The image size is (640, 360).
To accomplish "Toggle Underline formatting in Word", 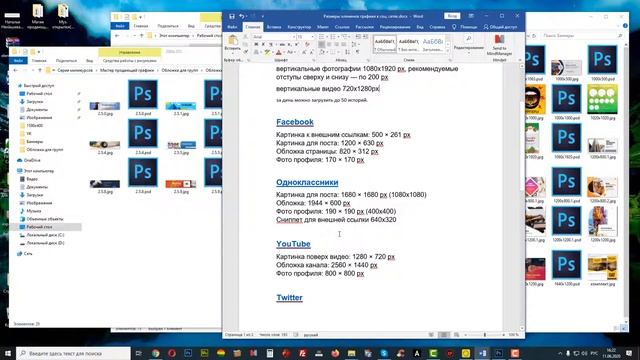I will tap(271, 44).
